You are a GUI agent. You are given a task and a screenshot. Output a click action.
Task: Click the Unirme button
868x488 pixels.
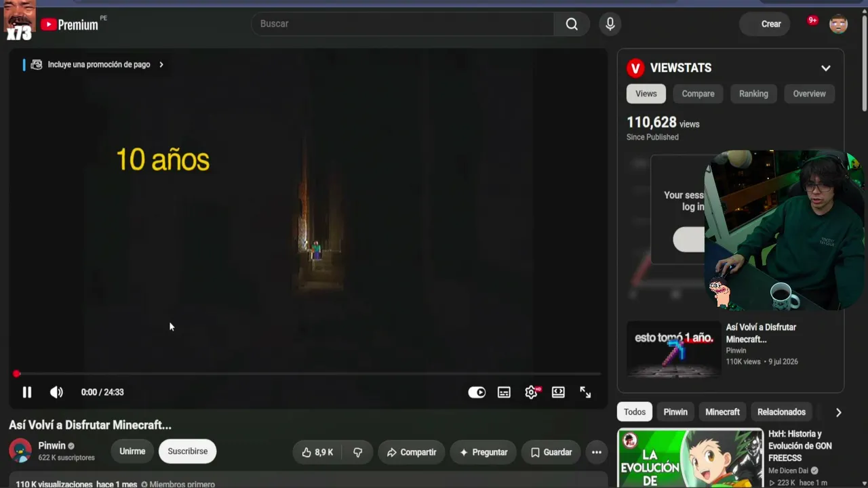[132, 451]
